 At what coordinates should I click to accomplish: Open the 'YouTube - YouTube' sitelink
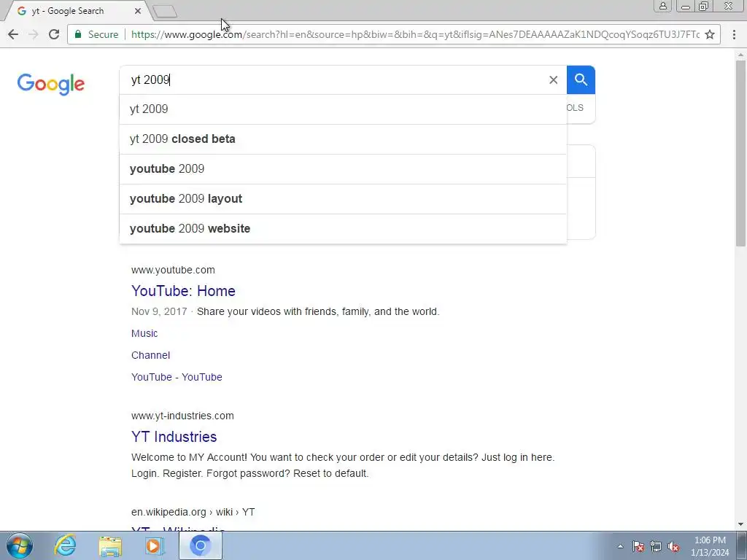(x=177, y=377)
